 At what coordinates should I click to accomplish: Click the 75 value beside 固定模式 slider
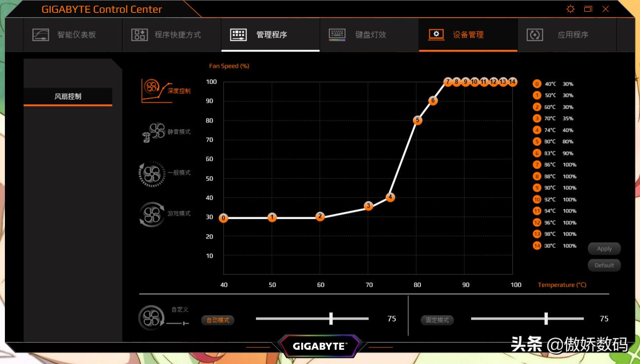(604, 319)
